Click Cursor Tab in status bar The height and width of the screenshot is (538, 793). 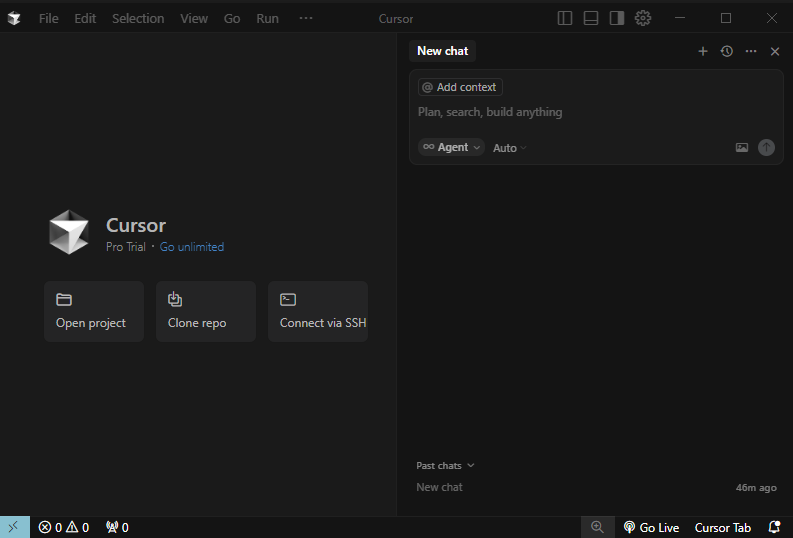tap(723, 527)
